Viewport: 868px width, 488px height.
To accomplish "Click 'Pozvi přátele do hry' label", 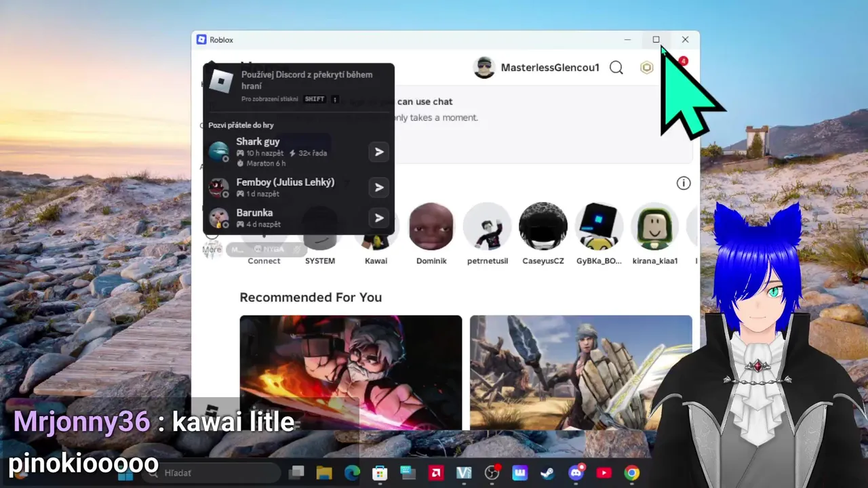I will 241,125.
